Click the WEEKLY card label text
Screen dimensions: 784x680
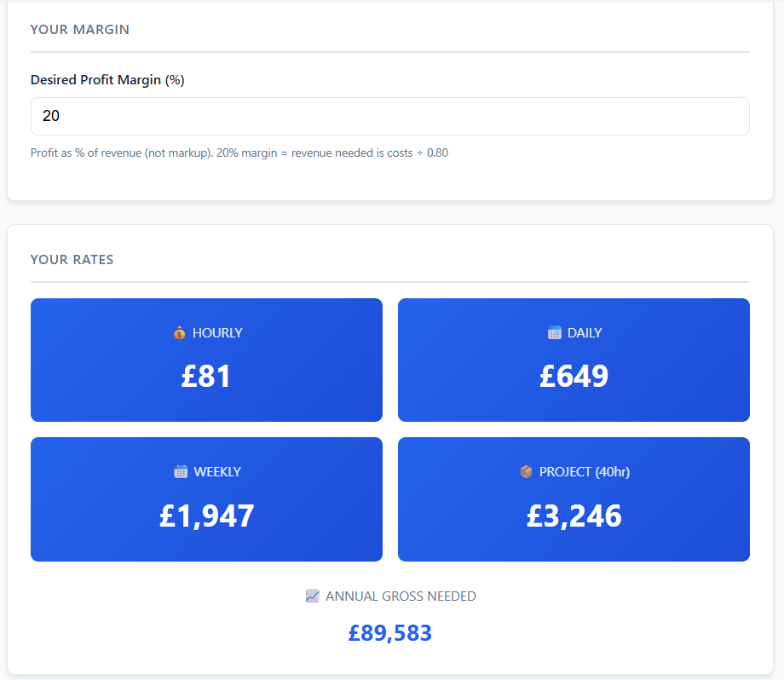[217, 471]
